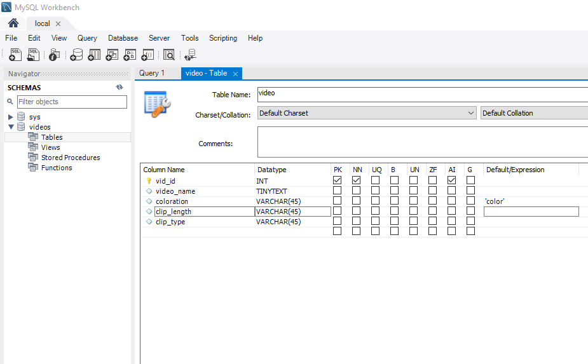Open the schema inspector info icon
The height and width of the screenshot is (364, 588).
[x=55, y=55]
